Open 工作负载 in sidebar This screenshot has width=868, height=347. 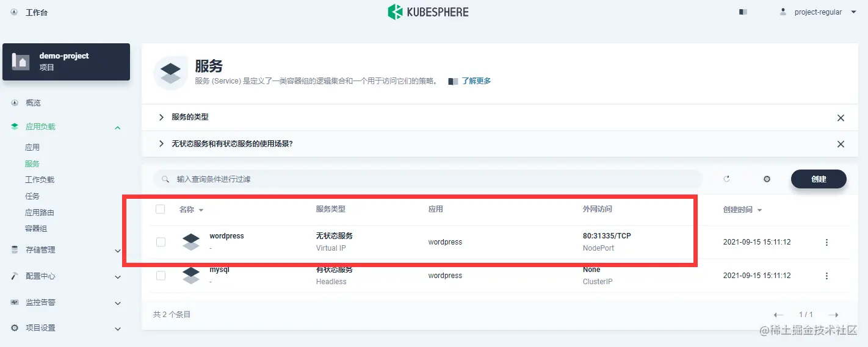[40, 179]
